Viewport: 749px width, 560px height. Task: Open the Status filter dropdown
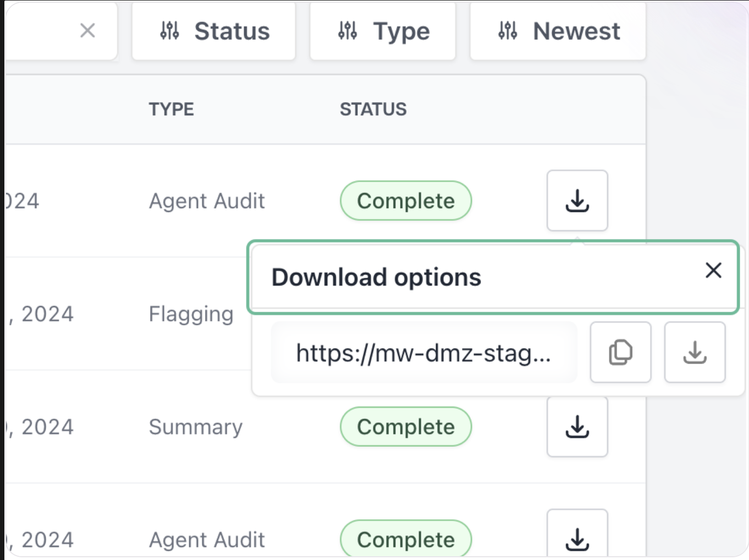coord(214,31)
